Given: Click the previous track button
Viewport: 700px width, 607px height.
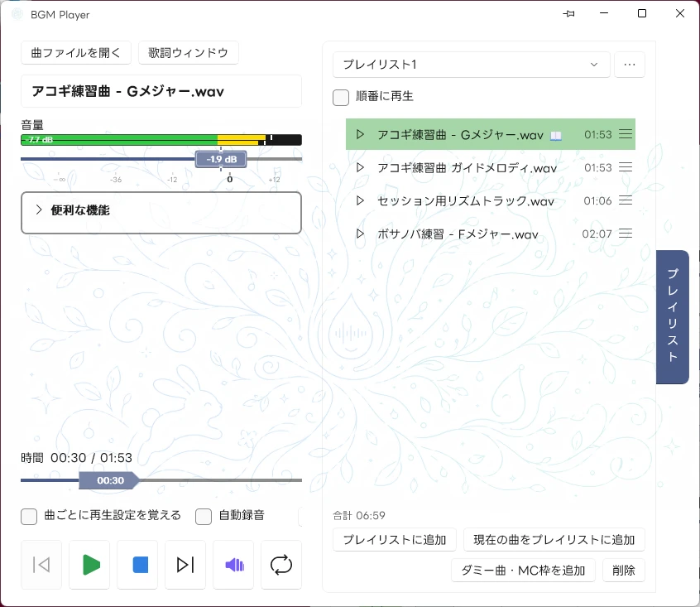Looking at the screenshot, I should pos(41,565).
